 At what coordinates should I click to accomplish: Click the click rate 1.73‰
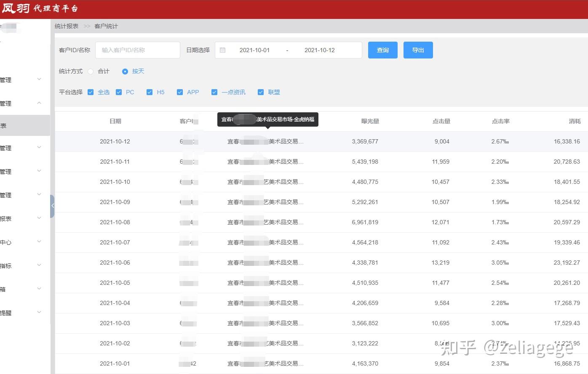[x=500, y=222]
